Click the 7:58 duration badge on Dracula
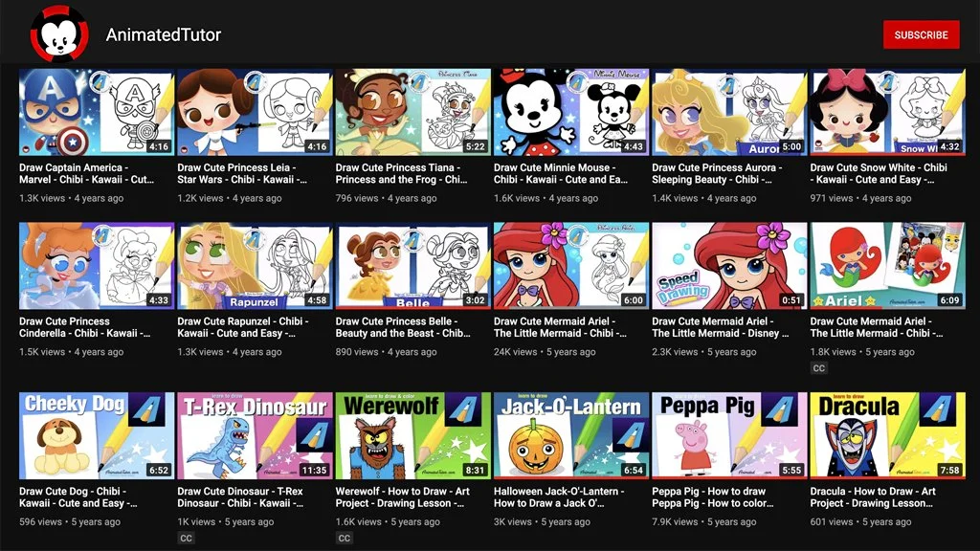This screenshot has width=980, height=551. point(949,470)
